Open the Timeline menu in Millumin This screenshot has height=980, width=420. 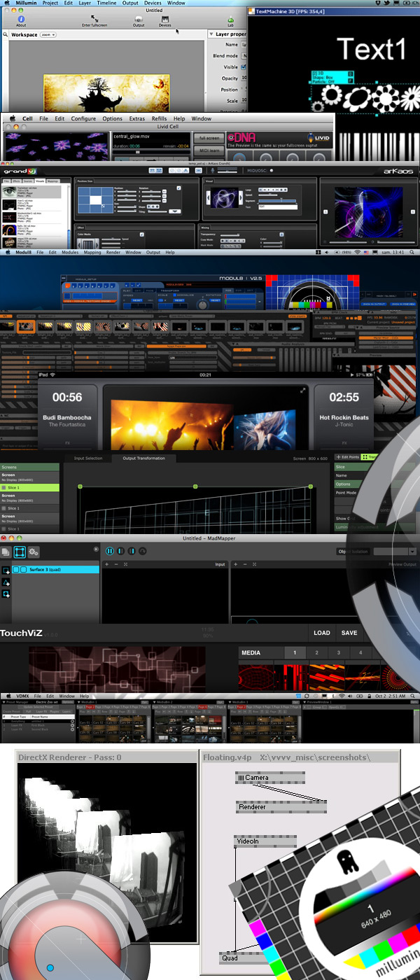click(106, 3)
